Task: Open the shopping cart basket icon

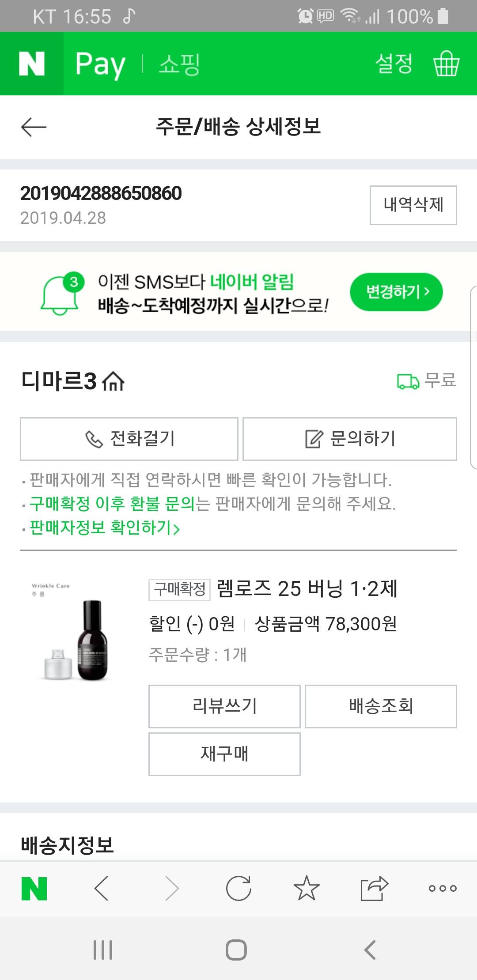Action: (x=446, y=64)
